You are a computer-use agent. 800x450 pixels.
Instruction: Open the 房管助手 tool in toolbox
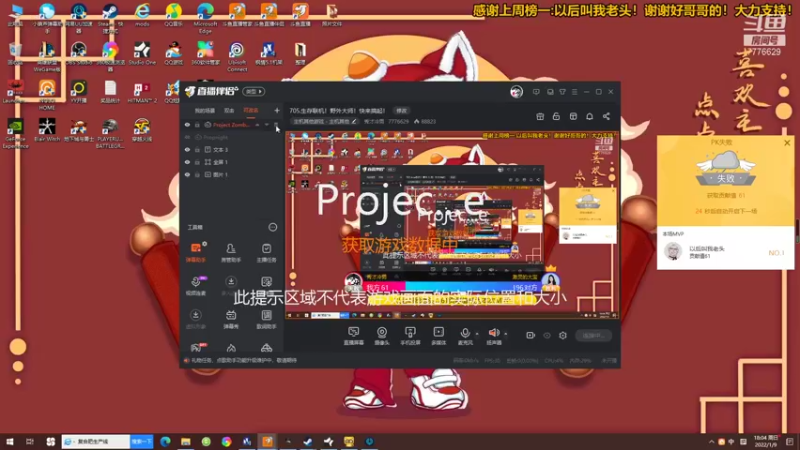point(231,253)
